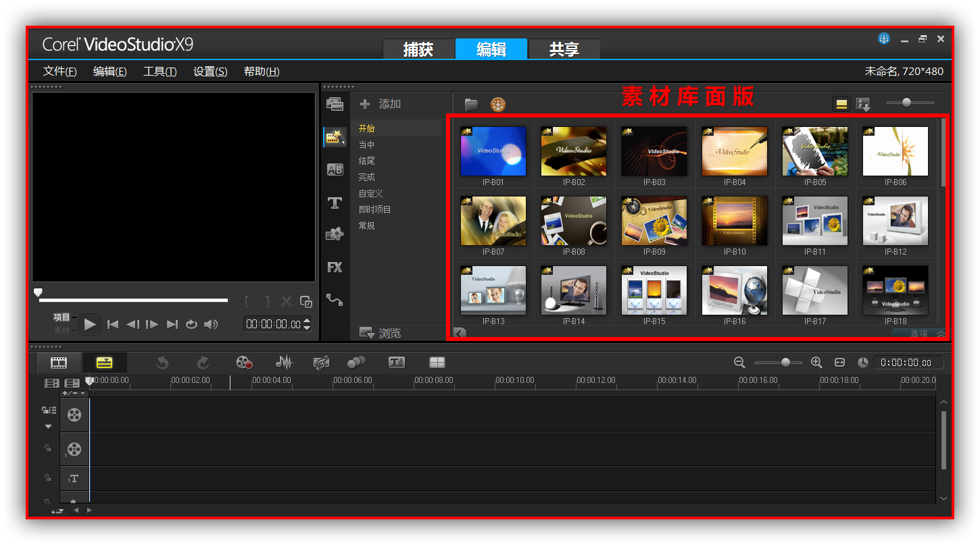The height and width of the screenshot is (545, 980).
Task: Open the Title (T) library icon
Action: point(335,203)
